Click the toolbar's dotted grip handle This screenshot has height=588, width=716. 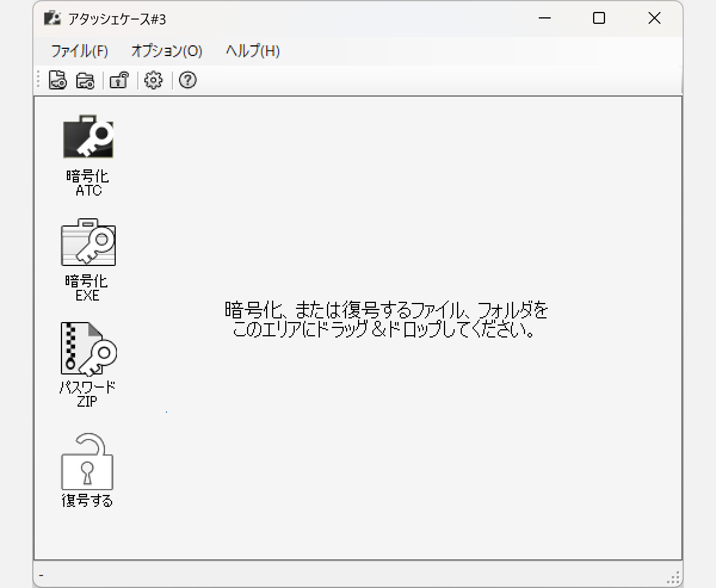coord(39,81)
